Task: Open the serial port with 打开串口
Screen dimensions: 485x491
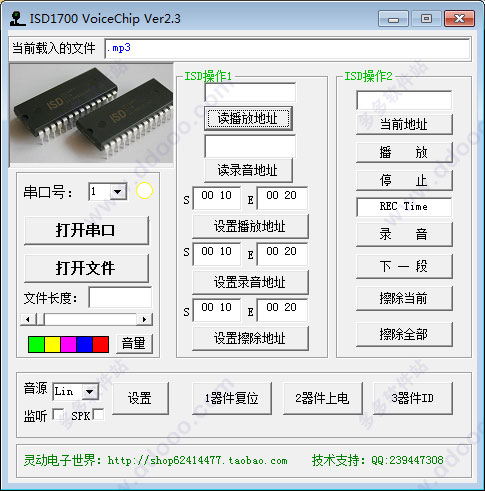Action: 86,230
